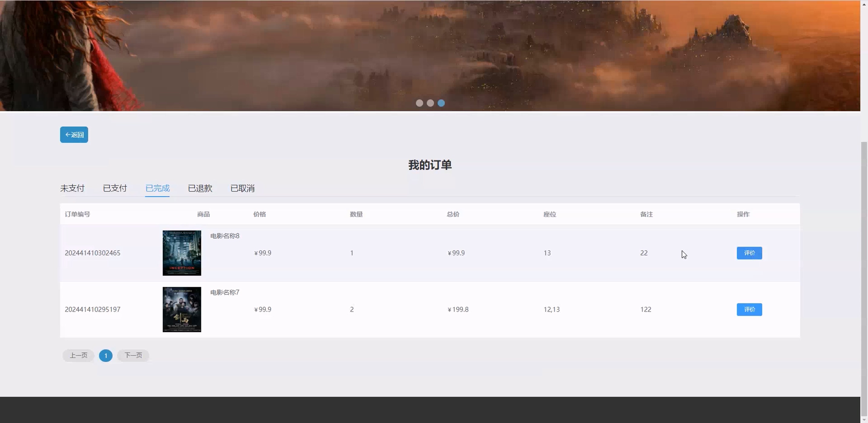Open the Inception movie poster thumbnail
The width and height of the screenshot is (868, 423).
[182, 253]
